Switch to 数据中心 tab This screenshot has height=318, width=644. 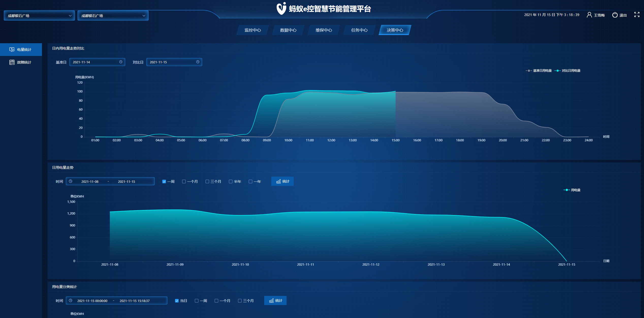click(x=288, y=30)
